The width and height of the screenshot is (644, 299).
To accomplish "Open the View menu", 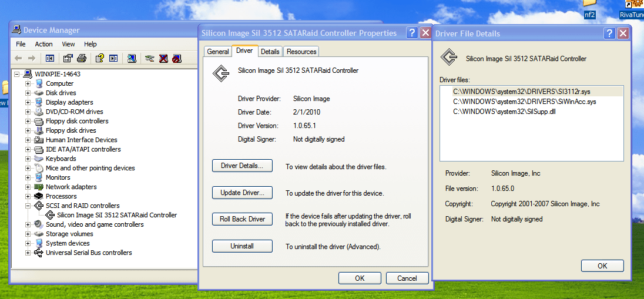I will 68,44.
